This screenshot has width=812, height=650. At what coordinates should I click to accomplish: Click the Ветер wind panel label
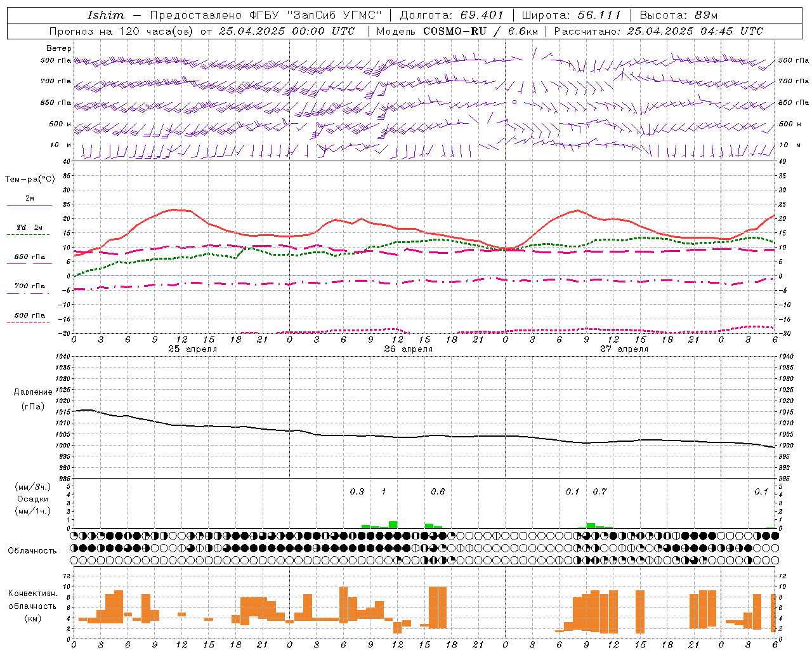(59, 48)
